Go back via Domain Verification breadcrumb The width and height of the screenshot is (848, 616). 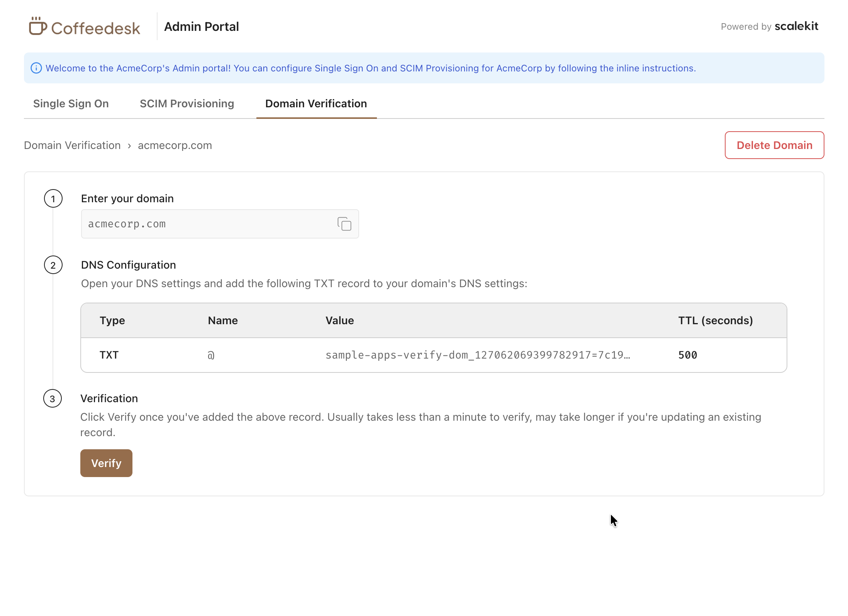(72, 146)
